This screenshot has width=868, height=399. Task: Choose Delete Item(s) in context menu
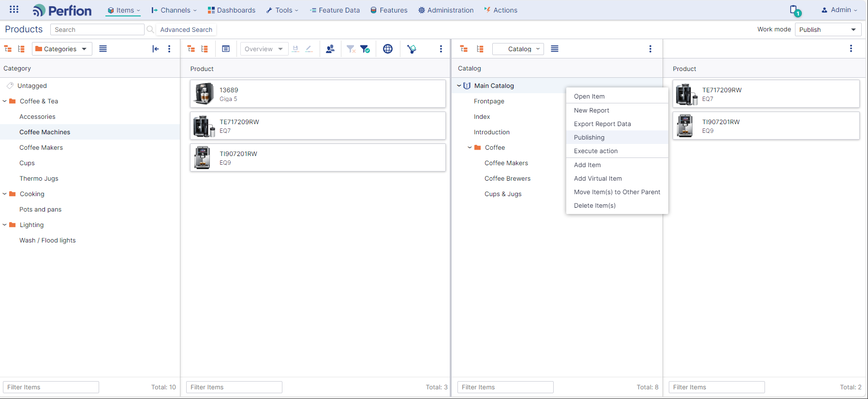617,205
